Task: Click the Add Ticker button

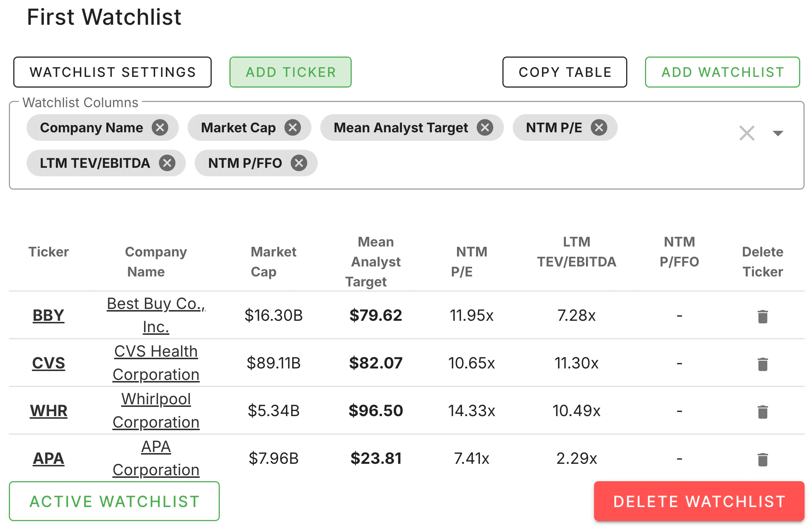Action: coord(290,72)
